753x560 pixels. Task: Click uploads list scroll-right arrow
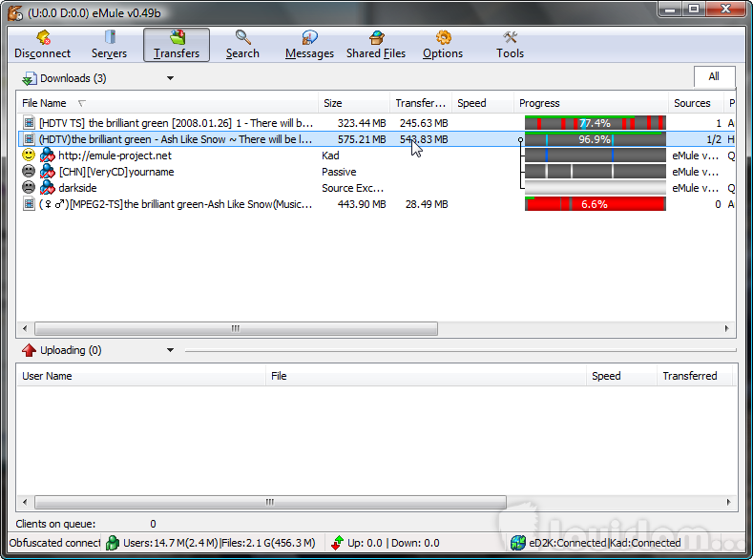(728, 502)
